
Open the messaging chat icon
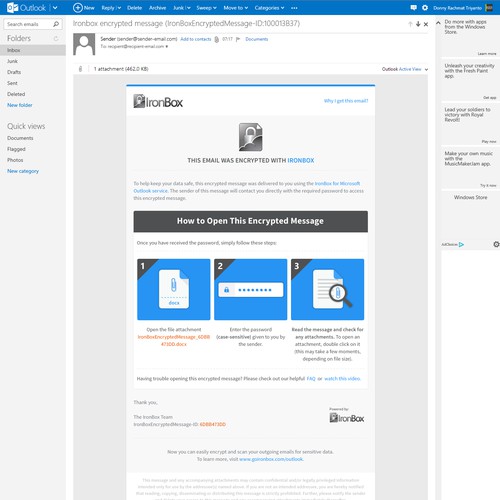click(x=413, y=8)
